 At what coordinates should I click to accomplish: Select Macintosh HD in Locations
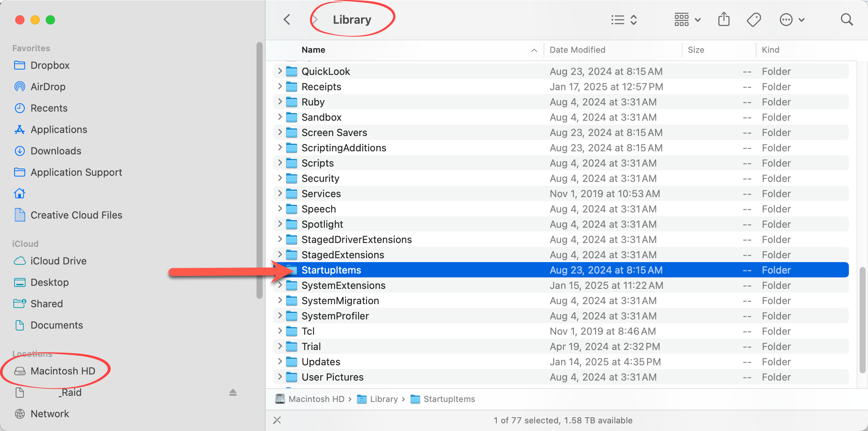pos(63,371)
